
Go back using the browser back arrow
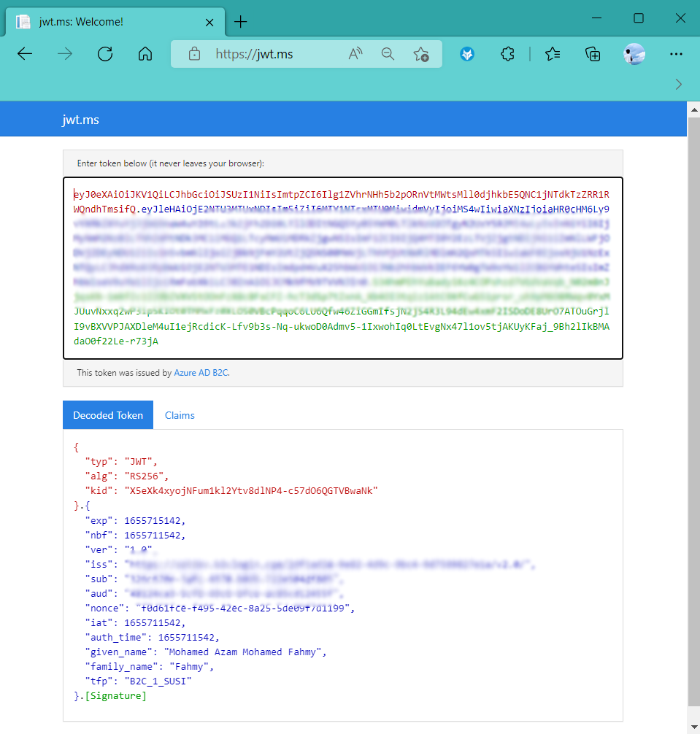[25, 54]
